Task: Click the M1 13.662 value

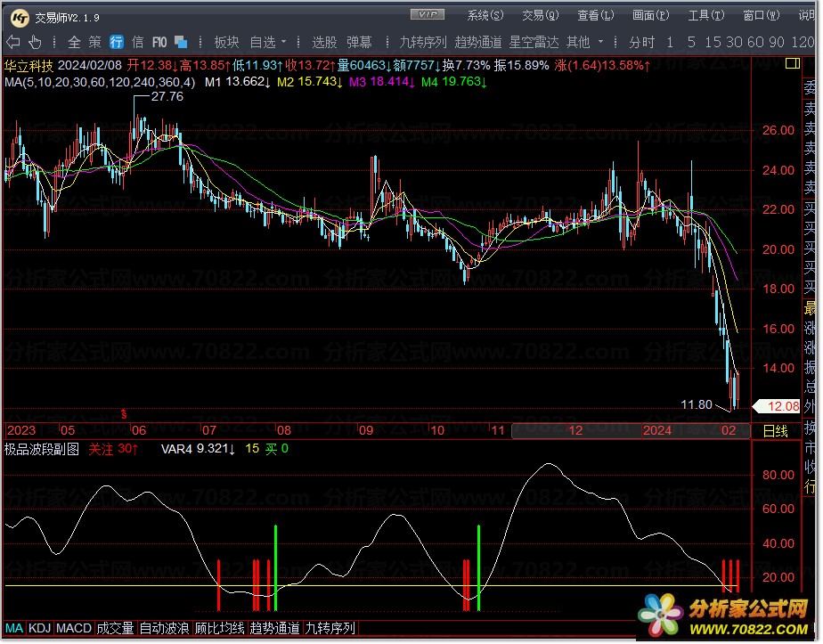Action: point(237,82)
